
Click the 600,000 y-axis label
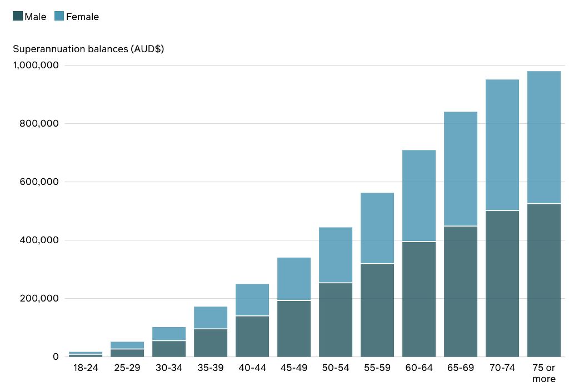tap(39, 182)
